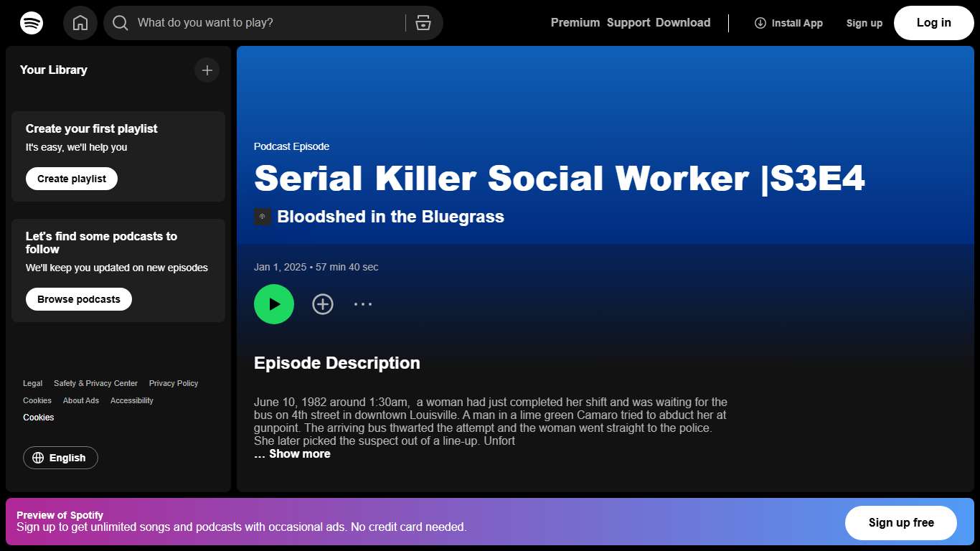Click the Browse podcasts button

pos(78,299)
